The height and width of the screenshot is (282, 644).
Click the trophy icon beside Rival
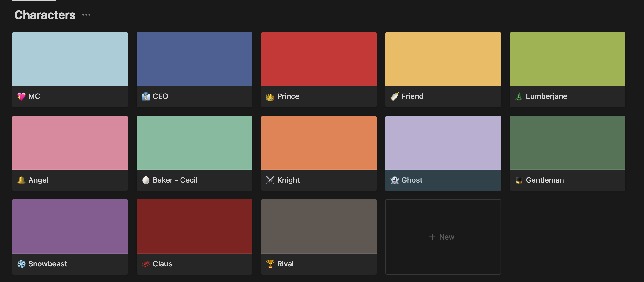click(270, 264)
